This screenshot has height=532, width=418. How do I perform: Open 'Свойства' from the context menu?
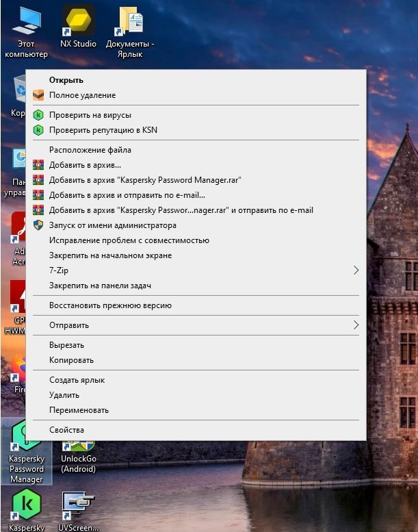(x=196, y=430)
